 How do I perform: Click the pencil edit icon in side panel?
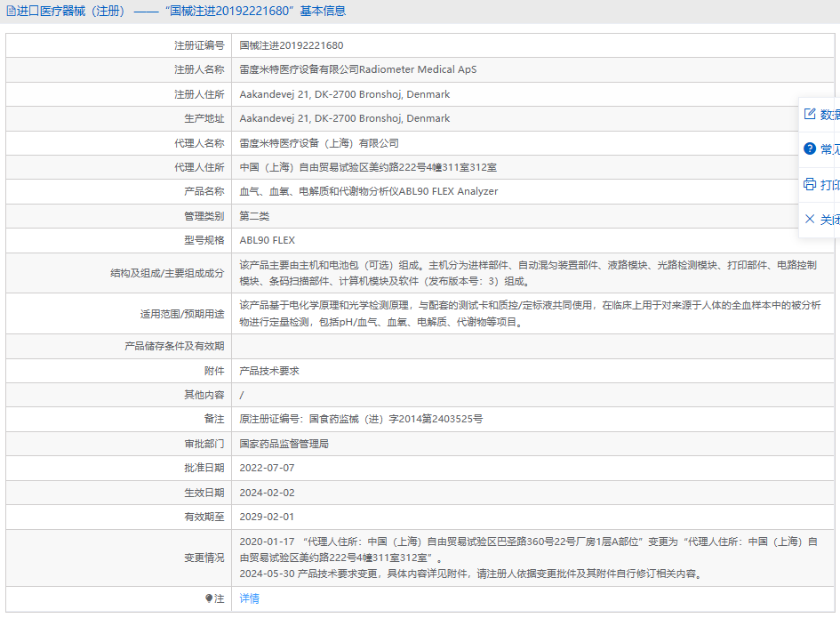810,114
